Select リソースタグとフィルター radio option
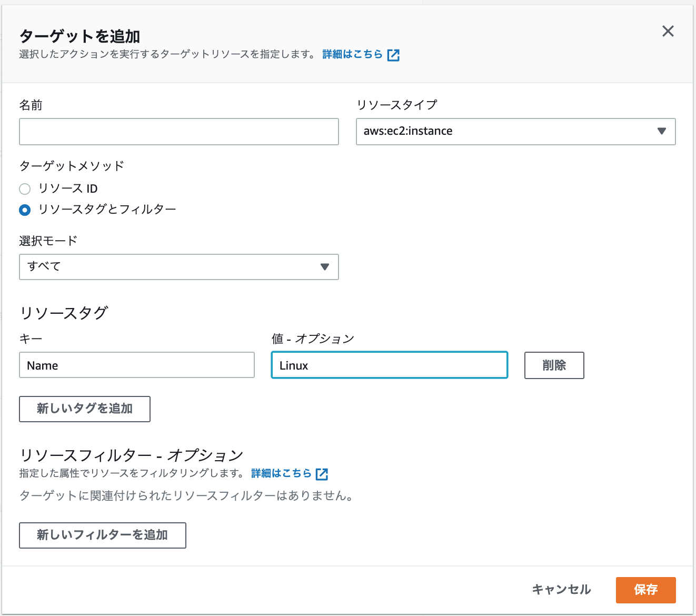Screen dimensions: 696x616 click(x=25, y=210)
